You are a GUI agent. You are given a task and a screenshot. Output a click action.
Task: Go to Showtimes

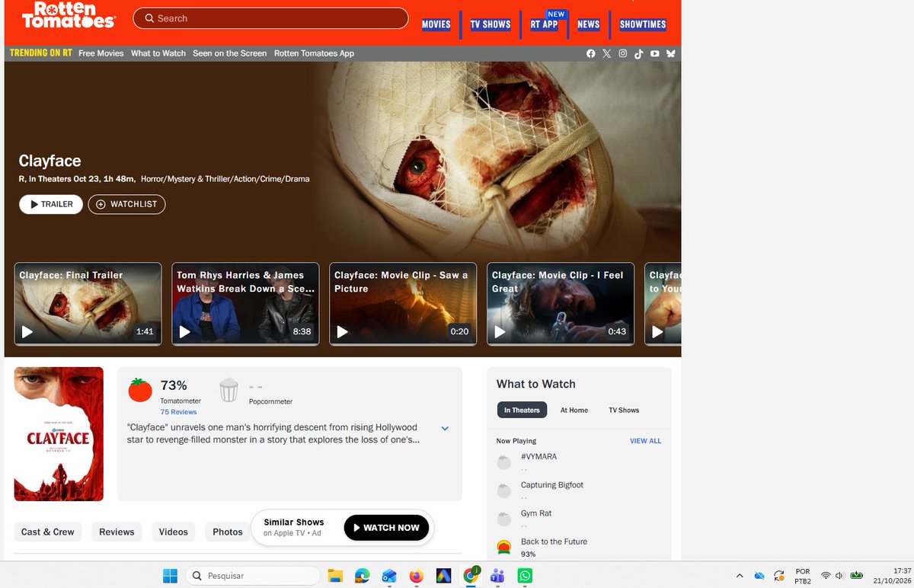(643, 24)
